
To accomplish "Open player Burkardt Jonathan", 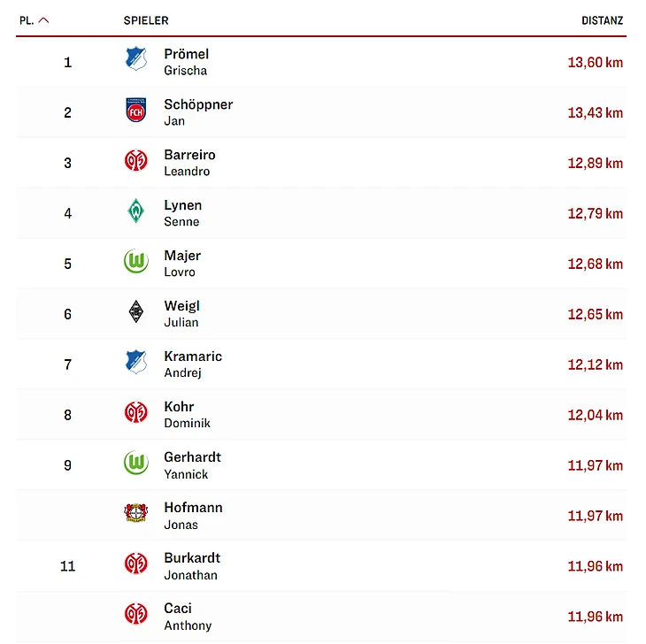I will tap(192, 565).
